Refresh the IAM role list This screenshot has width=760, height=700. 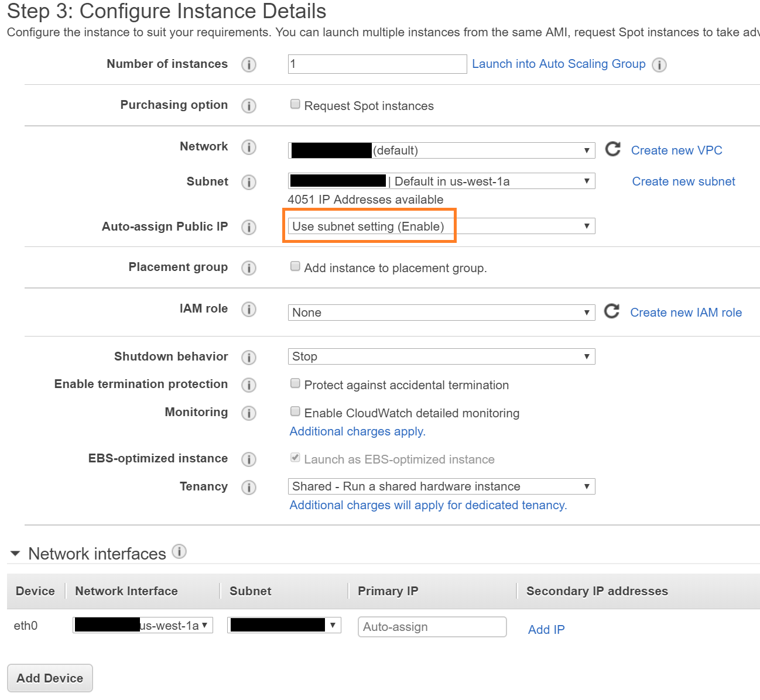point(612,312)
